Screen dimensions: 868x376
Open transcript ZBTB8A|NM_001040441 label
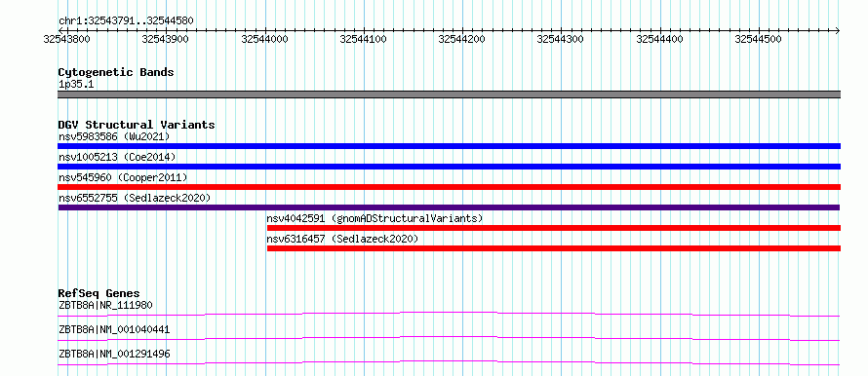pos(114,330)
